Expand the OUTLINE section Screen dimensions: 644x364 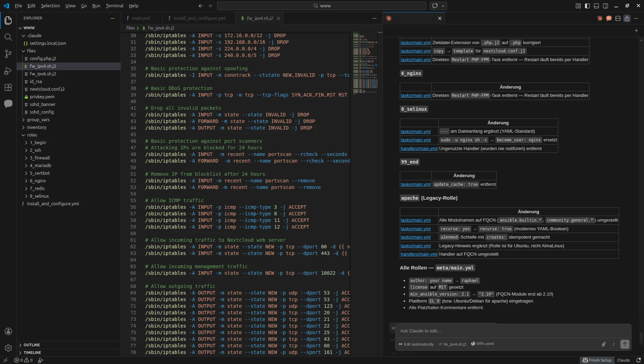point(32,345)
